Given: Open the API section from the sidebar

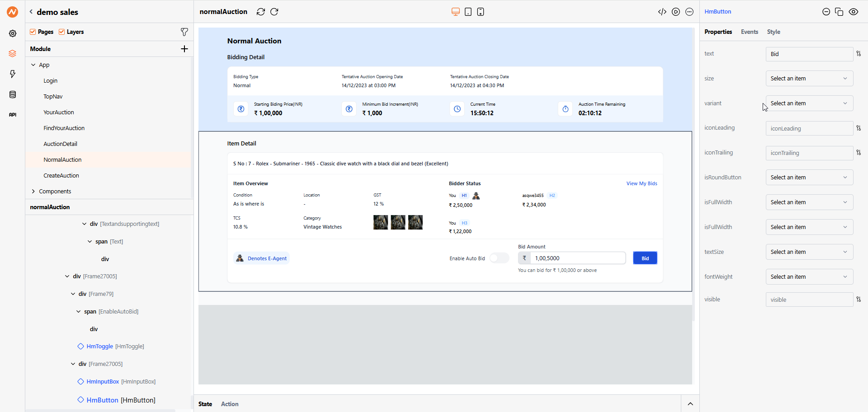Looking at the screenshot, I should pyautogui.click(x=13, y=115).
